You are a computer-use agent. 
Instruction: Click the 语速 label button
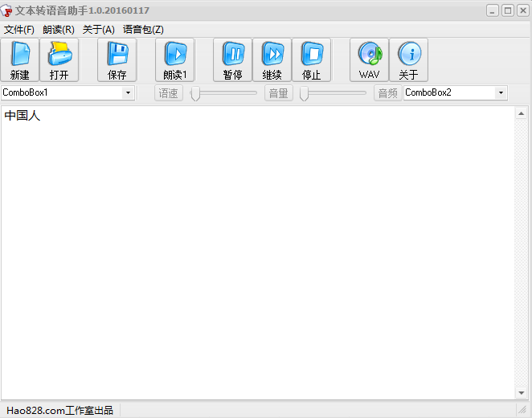[169, 93]
